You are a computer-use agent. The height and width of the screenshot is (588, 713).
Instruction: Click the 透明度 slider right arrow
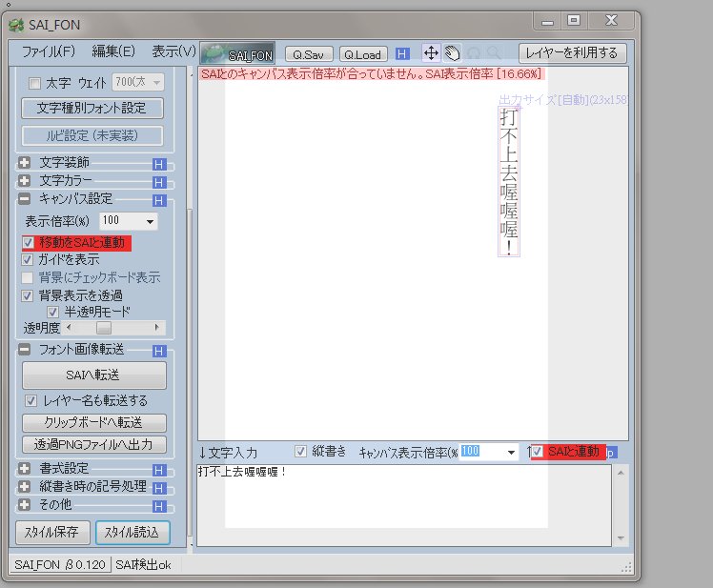157,327
